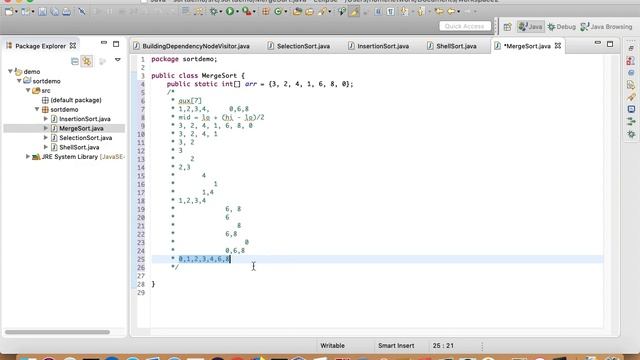This screenshot has width=640, height=360.
Task: Expand InsertionSort.java in the tree
Action: pyautogui.click(x=46, y=119)
